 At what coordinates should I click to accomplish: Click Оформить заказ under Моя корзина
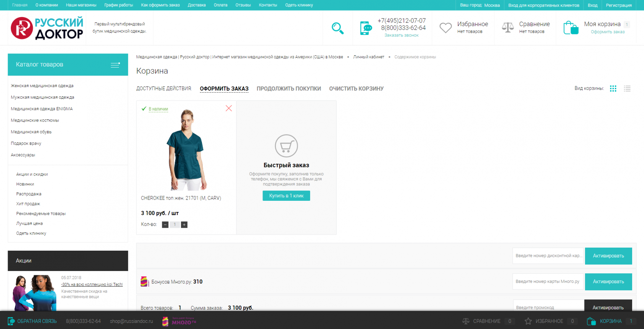(608, 32)
